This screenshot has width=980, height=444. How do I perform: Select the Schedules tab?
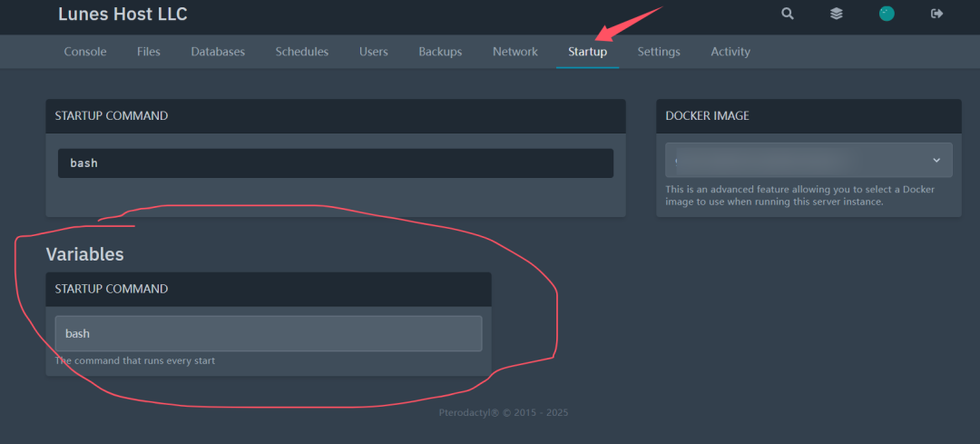(x=302, y=52)
